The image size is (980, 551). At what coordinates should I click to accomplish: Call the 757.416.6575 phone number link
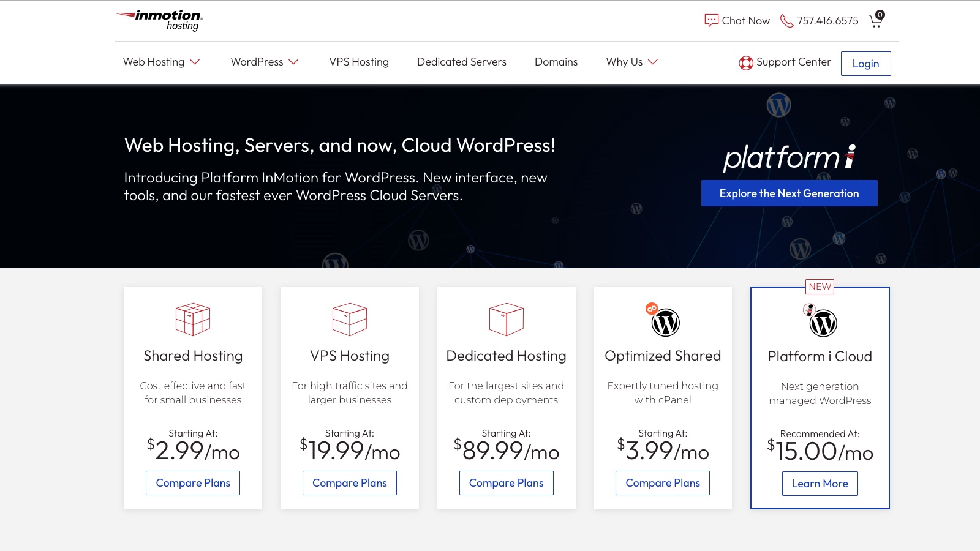pyautogui.click(x=827, y=21)
